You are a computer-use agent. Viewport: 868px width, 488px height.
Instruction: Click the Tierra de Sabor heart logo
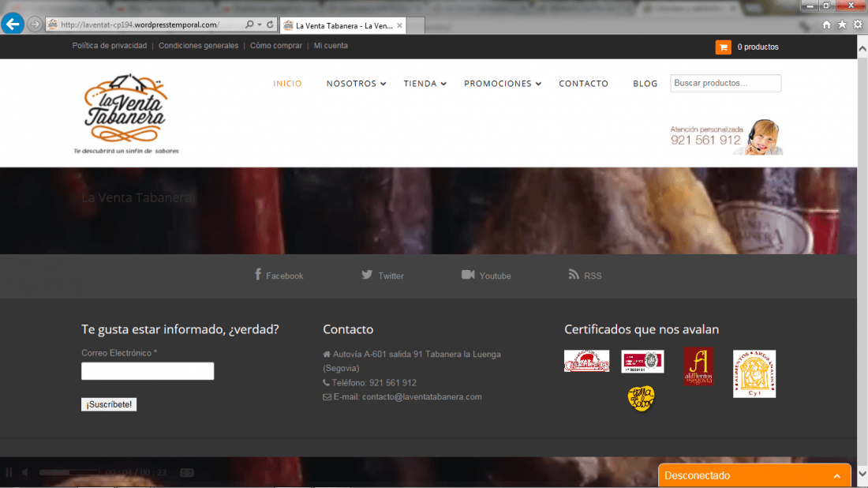click(641, 398)
